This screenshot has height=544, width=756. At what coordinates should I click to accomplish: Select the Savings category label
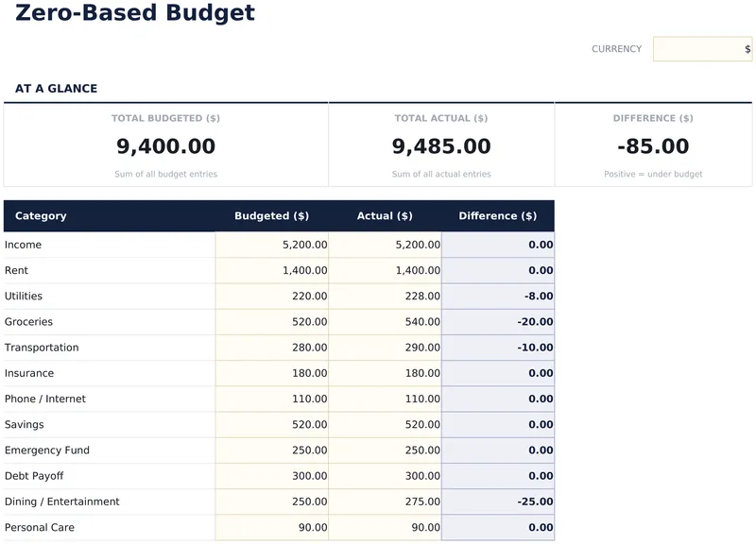(x=25, y=424)
